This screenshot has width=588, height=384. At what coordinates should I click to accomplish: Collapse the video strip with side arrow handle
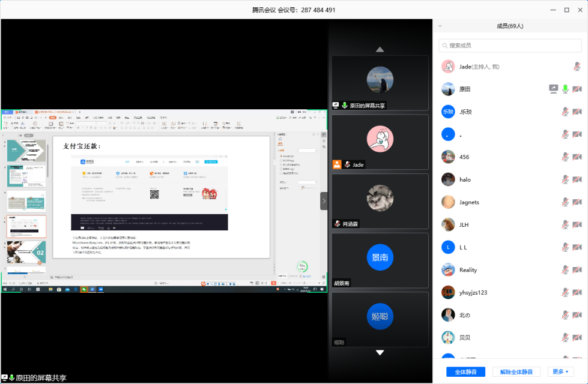click(x=324, y=201)
